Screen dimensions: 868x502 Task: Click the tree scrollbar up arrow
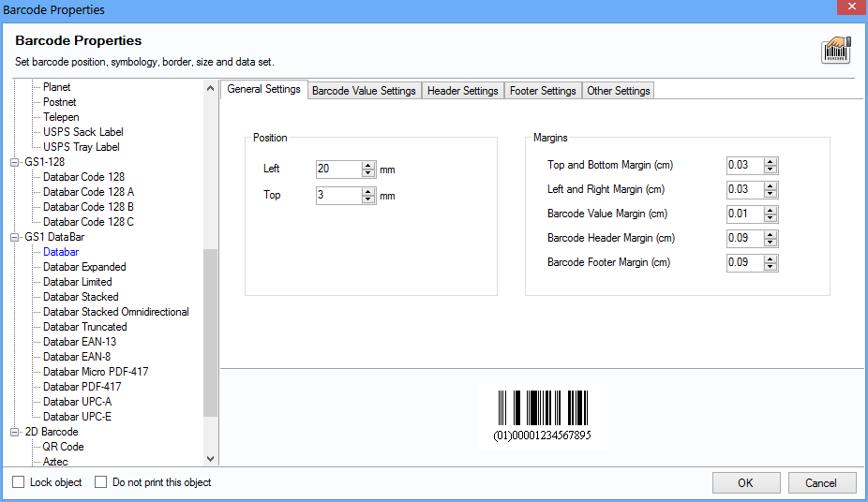210,88
